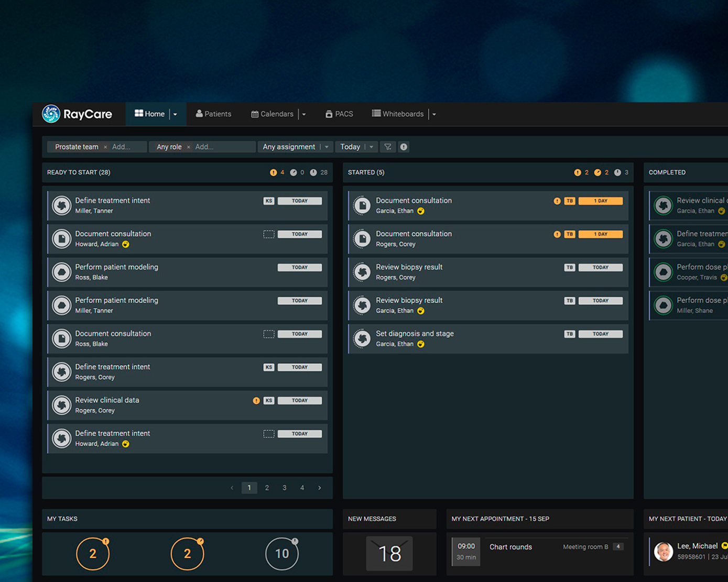Open the Today date range dropdown

click(x=371, y=147)
